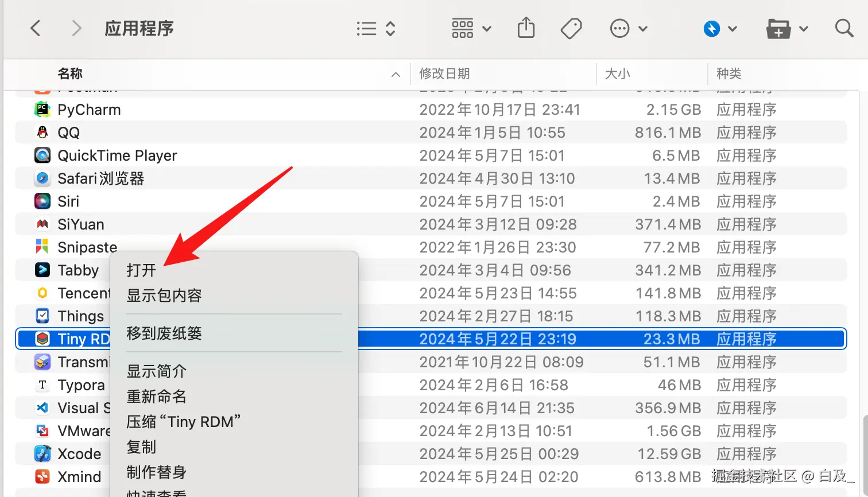Sort by the 名称 column header
868x497 pixels.
(70, 73)
